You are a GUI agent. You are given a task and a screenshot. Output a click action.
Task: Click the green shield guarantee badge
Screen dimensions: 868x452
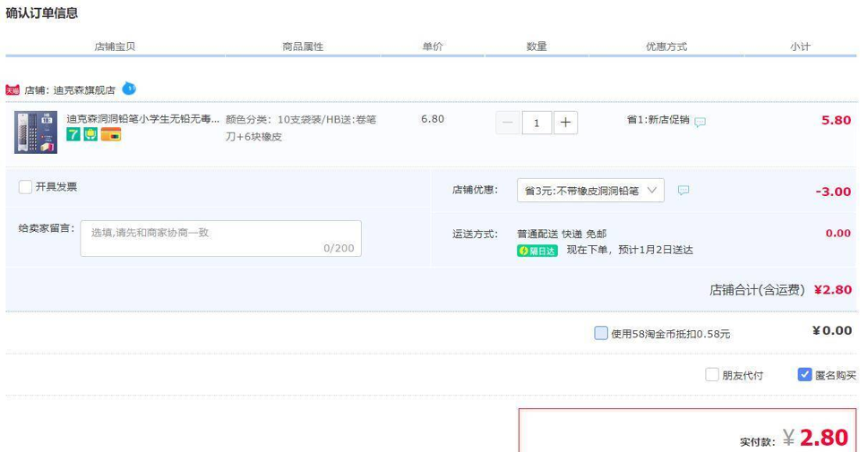[90, 135]
